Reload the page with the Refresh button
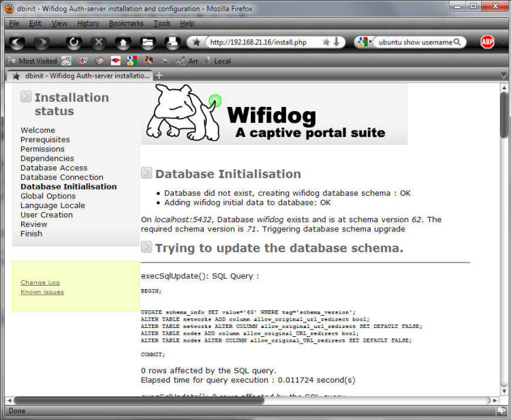 click(74, 42)
